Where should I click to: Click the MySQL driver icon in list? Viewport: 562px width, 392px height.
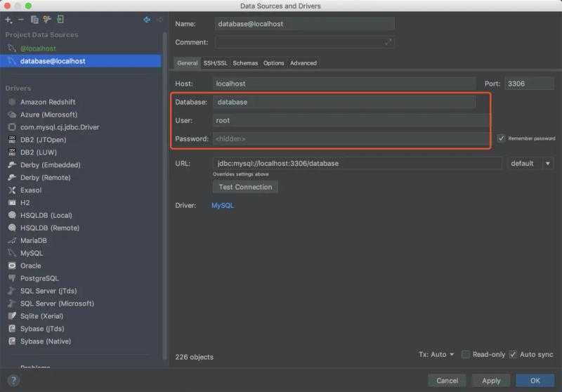pyautogui.click(x=12, y=253)
